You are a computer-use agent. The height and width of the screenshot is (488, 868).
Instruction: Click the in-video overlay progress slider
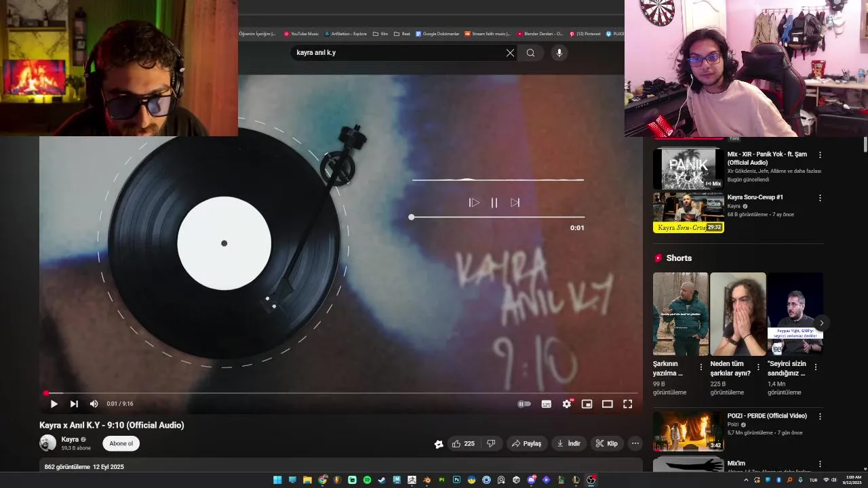[498, 217]
